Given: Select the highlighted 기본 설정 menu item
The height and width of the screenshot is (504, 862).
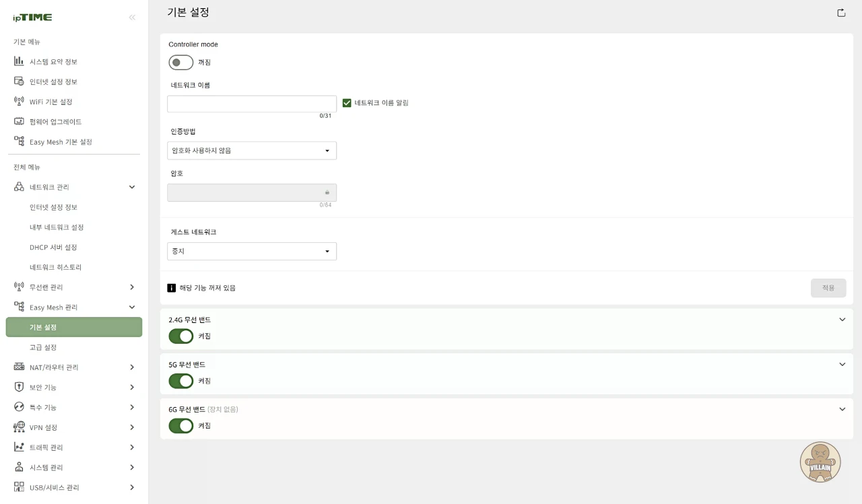Looking at the screenshot, I should click(x=74, y=327).
